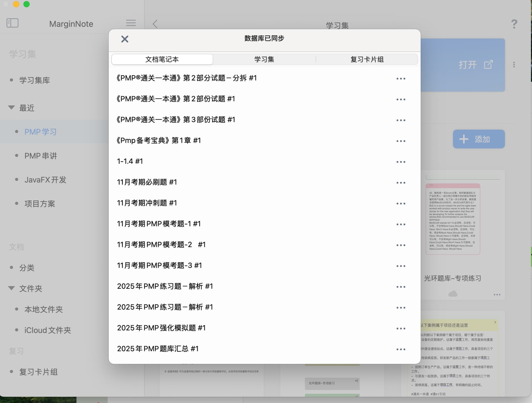Screen dimensions: 532x403
Task: Open more options for 2025年PMP题库汇总 #1
Action: (x=401, y=349)
